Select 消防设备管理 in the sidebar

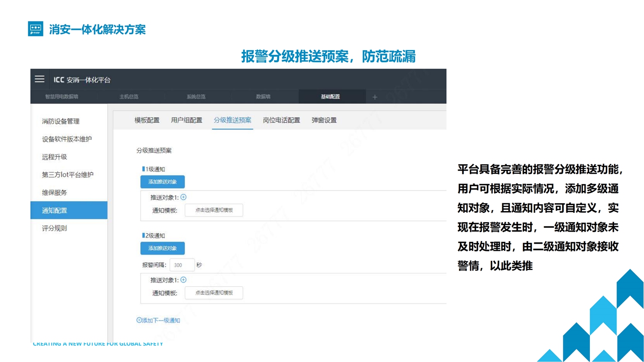click(x=61, y=121)
